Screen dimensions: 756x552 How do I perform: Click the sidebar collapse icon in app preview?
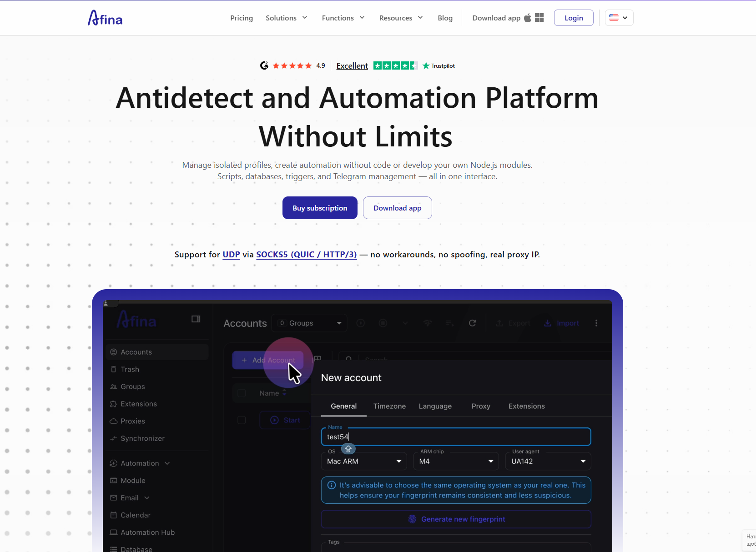pos(196,319)
